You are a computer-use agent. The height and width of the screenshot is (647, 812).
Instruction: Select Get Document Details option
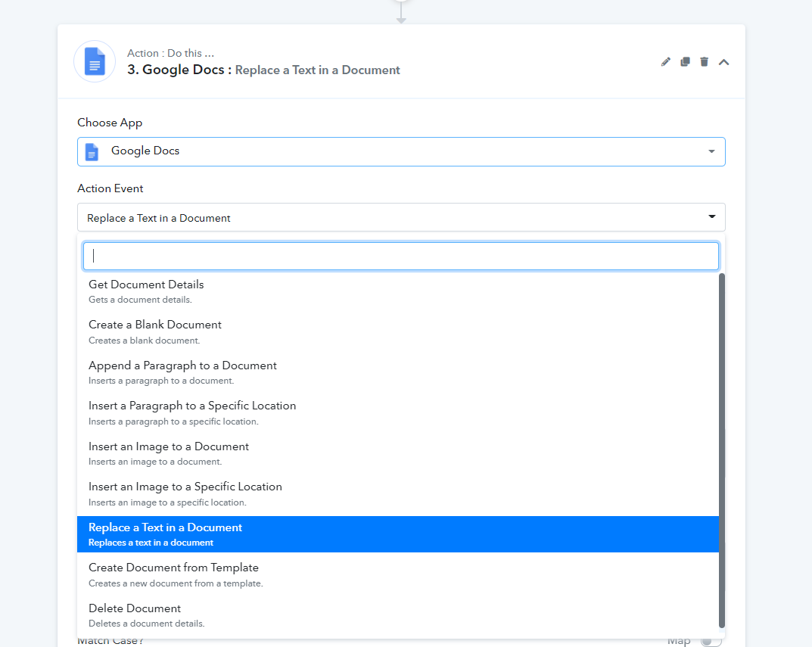tap(398, 291)
